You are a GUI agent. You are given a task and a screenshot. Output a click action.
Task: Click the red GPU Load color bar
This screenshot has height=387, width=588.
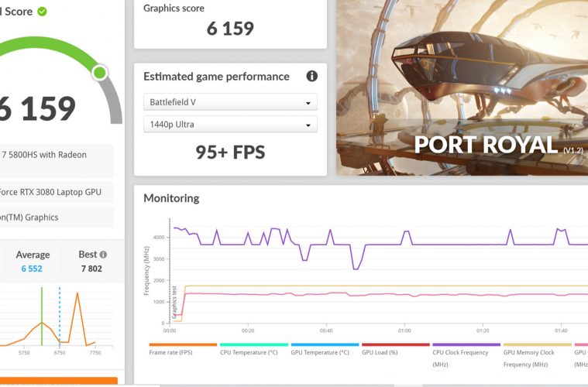tap(396, 344)
